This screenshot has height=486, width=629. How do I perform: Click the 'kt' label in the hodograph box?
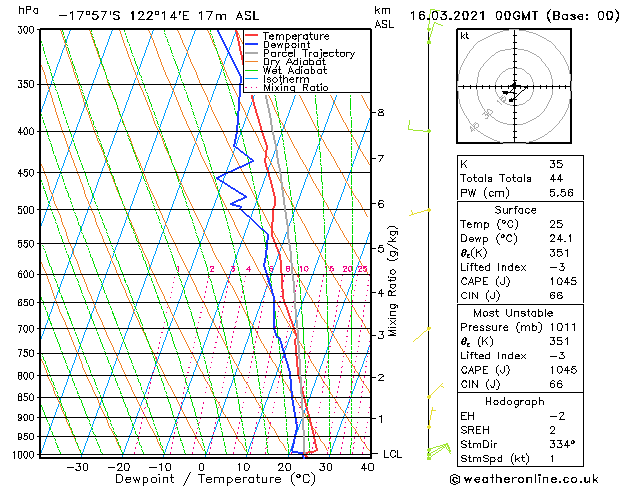465,36
